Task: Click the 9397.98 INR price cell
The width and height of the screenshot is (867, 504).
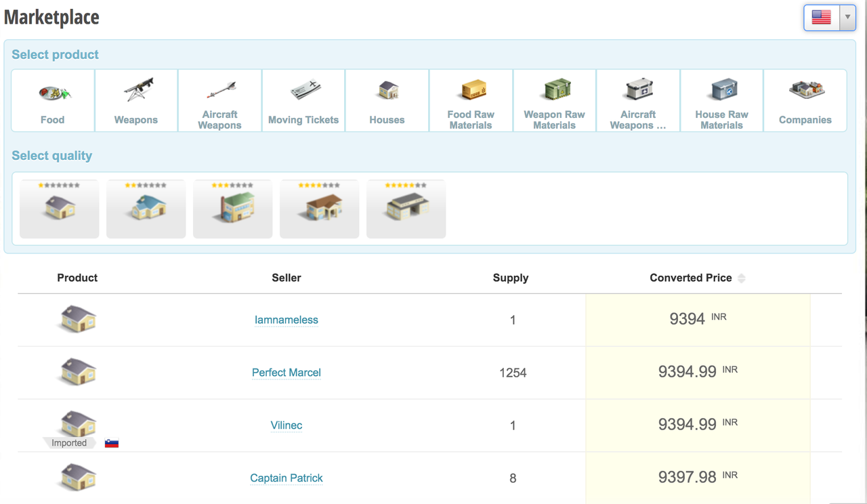Action: coord(698,478)
